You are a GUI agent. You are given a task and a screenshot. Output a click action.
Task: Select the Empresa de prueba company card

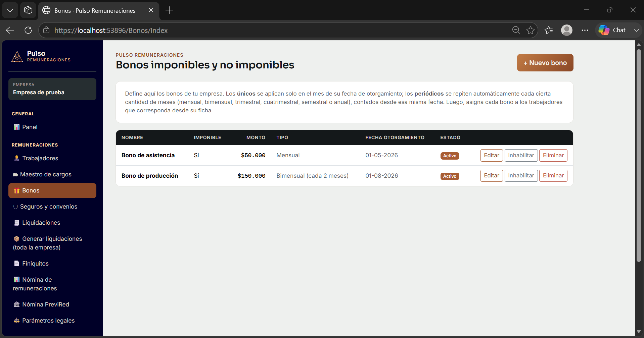pyautogui.click(x=52, y=89)
